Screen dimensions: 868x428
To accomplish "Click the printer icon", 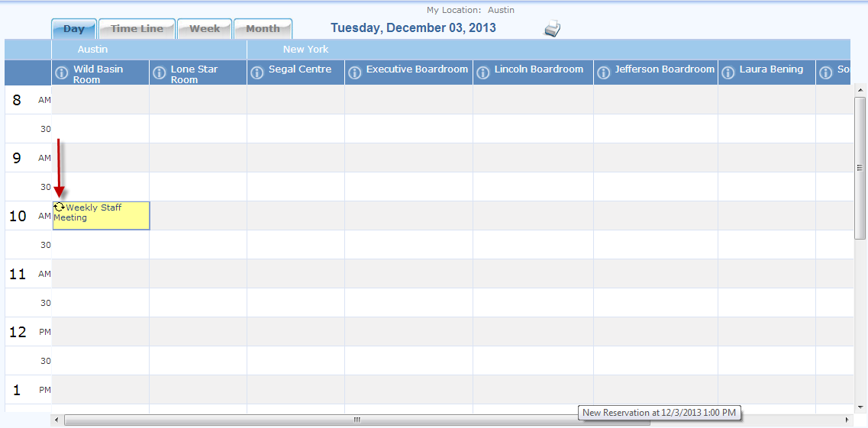I will coord(552,29).
